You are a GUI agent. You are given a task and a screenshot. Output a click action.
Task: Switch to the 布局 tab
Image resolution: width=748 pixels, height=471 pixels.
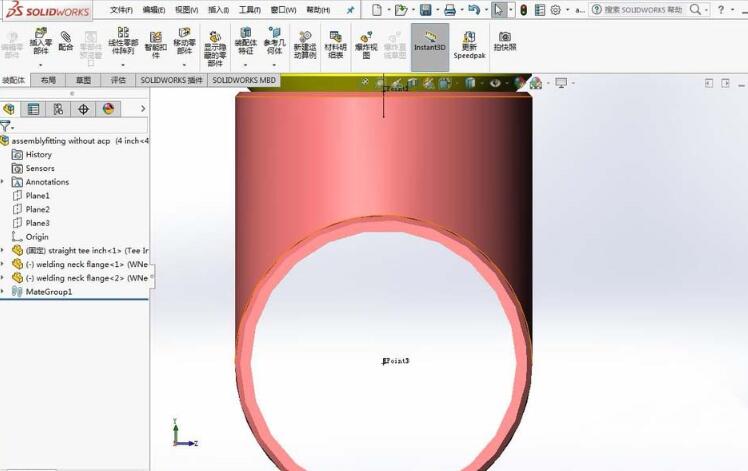click(48, 80)
